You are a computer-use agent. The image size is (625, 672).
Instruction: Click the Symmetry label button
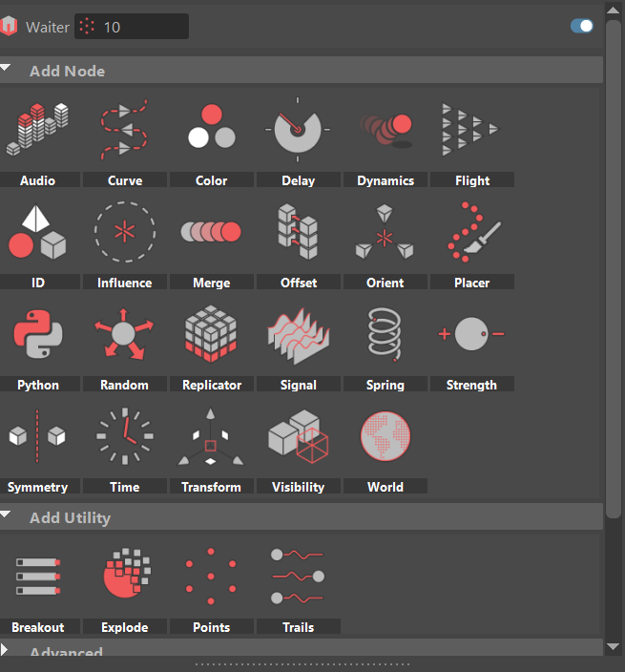click(37, 487)
